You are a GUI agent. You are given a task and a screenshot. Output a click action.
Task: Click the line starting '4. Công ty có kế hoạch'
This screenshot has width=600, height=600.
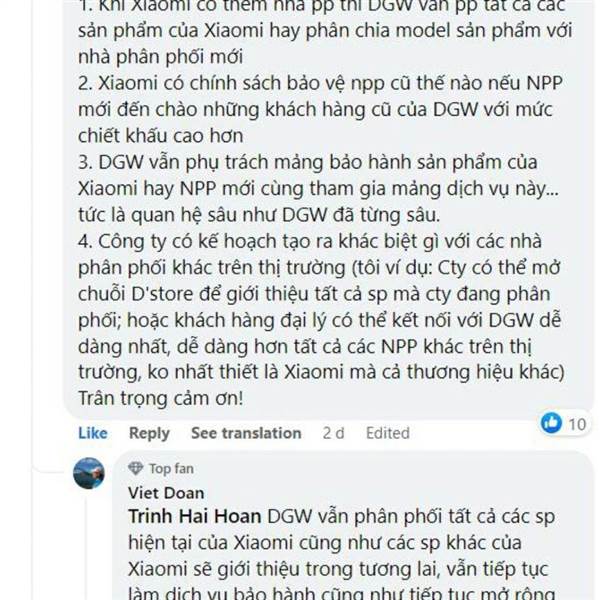click(310, 241)
